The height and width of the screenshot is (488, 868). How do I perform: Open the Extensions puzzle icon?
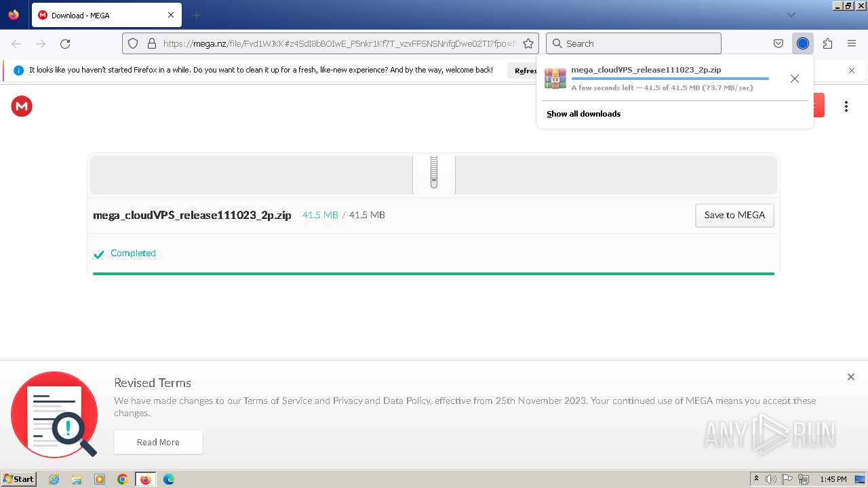pos(827,43)
